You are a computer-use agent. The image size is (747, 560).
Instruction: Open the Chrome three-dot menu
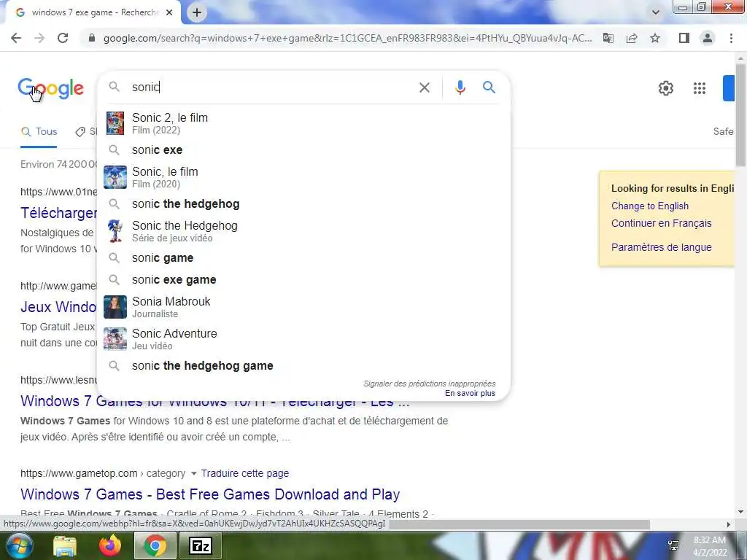pyautogui.click(x=731, y=38)
